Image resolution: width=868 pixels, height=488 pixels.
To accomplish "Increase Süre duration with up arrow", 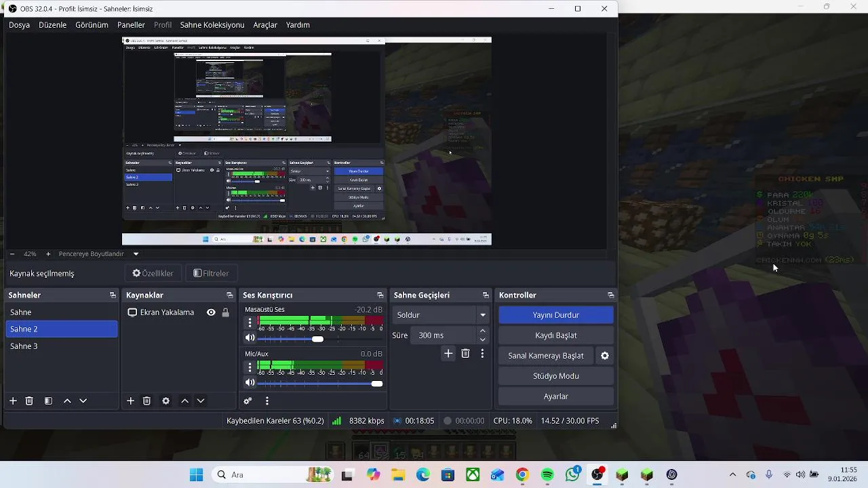I will (483, 331).
